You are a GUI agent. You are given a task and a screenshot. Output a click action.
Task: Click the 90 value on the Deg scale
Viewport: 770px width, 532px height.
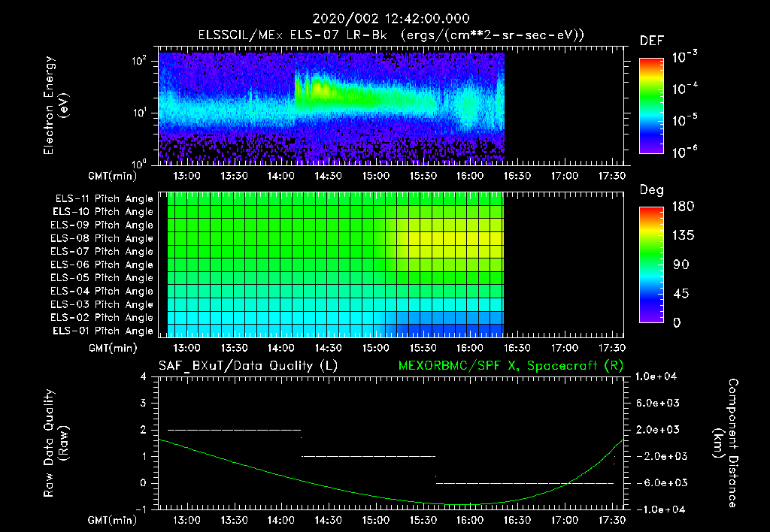point(681,265)
